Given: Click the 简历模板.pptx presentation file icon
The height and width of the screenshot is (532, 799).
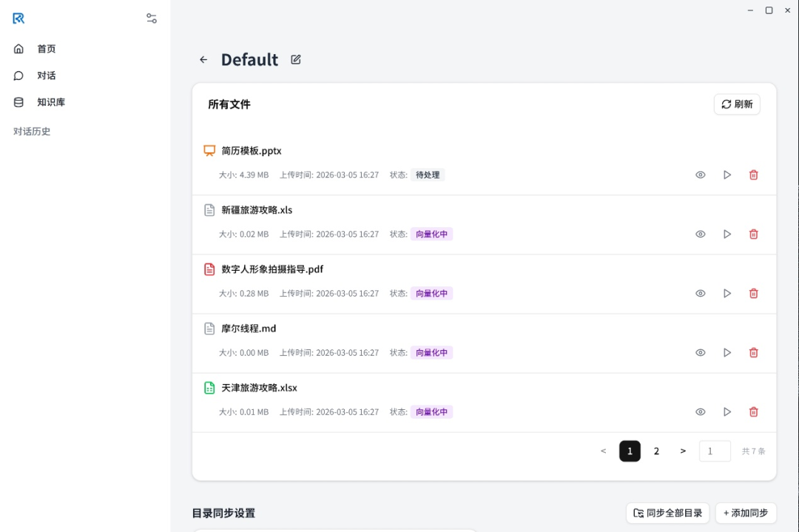Looking at the screenshot, I should coord(209,151).
